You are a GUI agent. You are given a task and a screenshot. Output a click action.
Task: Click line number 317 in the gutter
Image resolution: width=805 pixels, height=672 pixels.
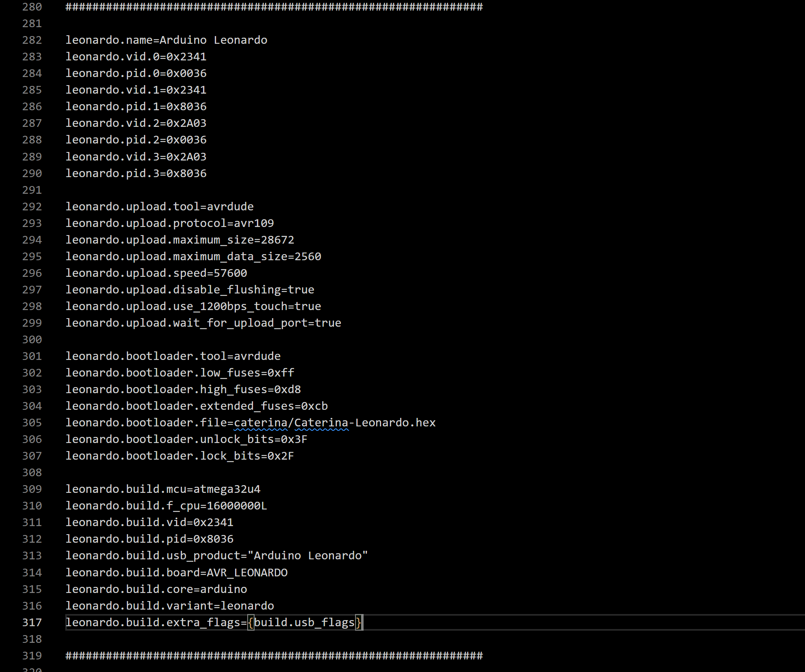coord(32,623)
